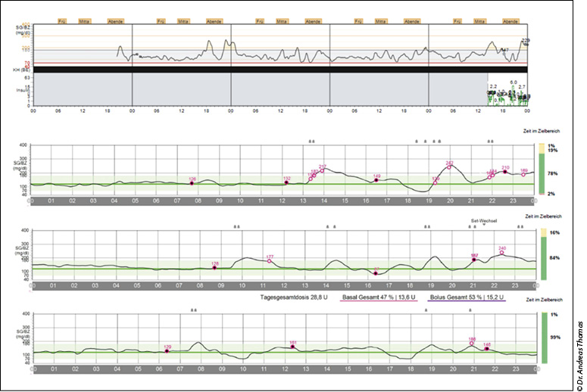Click the 99% time-in-range green bar

coord(542,337)
